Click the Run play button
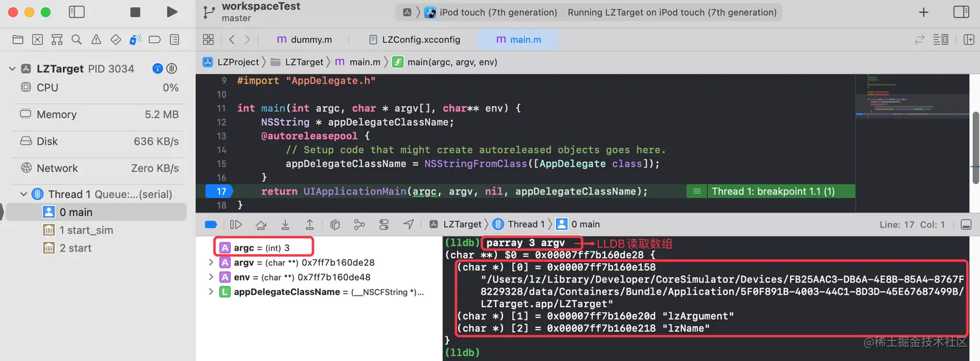The image size is (980, 361). [172, 12]
